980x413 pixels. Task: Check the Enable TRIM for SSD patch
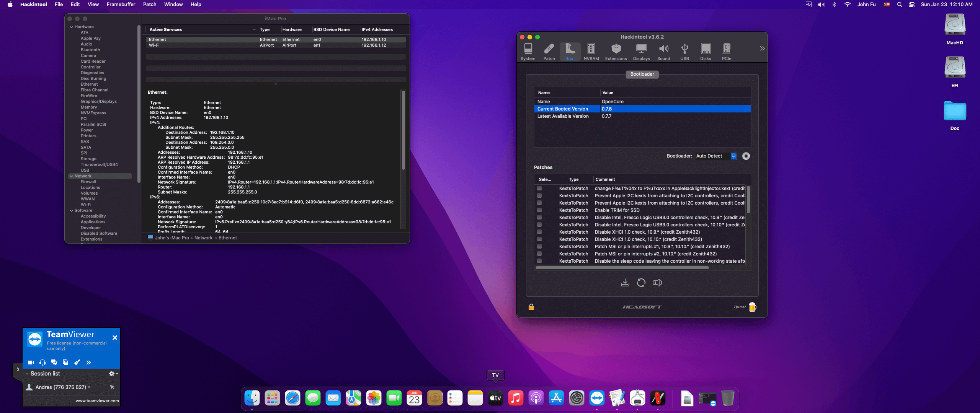click(x=539, y=210)
